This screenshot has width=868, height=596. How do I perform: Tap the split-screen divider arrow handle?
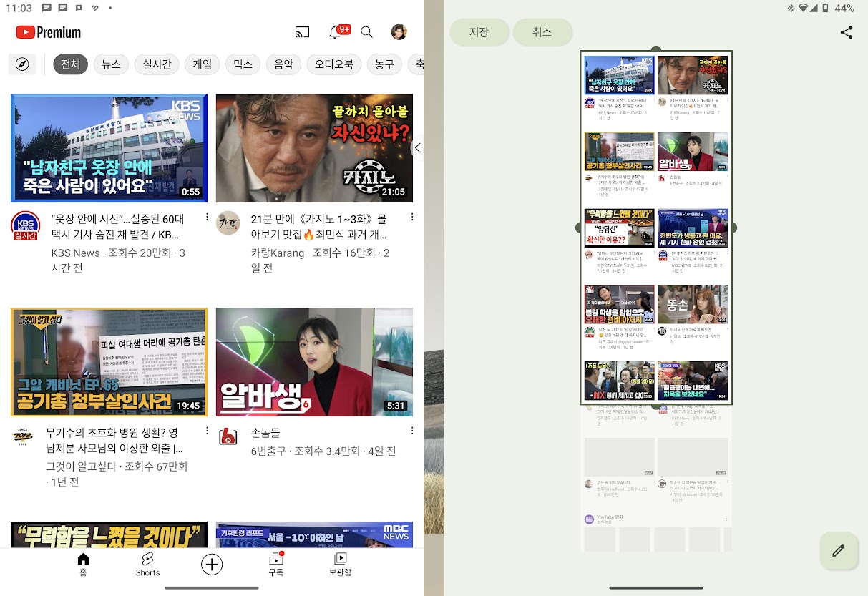tap(419, 148)
